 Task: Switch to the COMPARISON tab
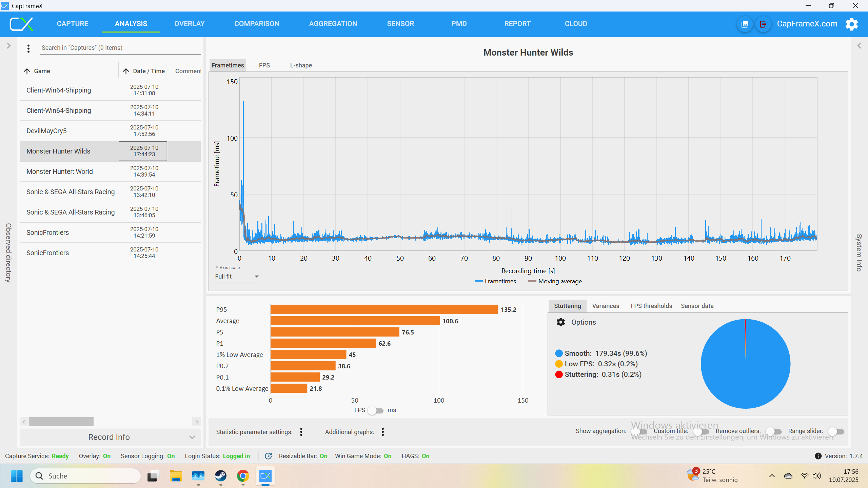(257, 24)
